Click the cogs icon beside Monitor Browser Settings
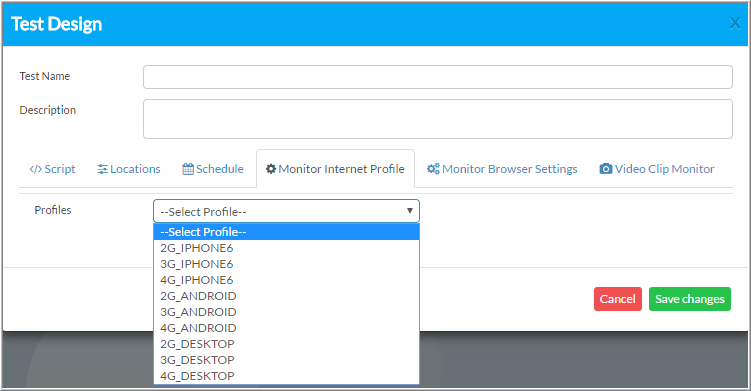The height and width of the screenshot is (391, 751). 433,169
